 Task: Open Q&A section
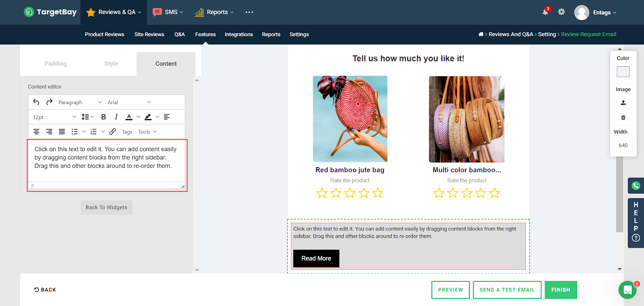tap(180, 35)
